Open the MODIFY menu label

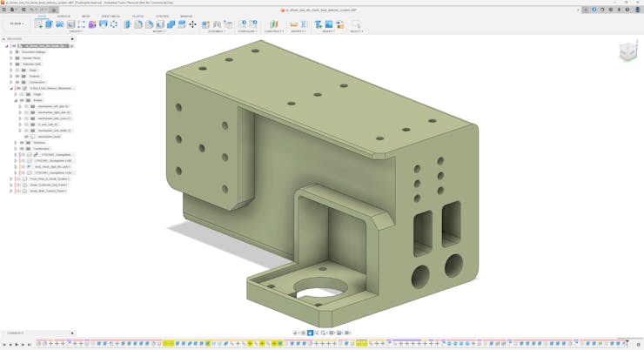tap(160, 31)
